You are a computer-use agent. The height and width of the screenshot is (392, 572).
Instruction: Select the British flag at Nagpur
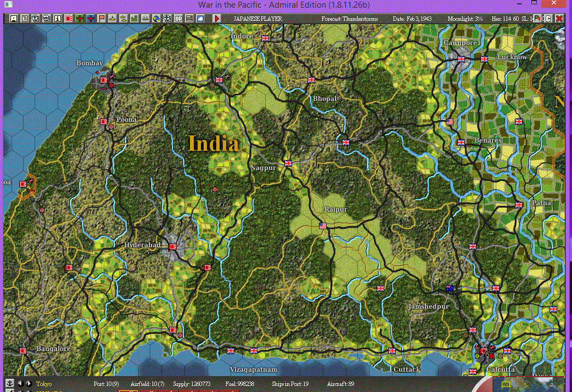pos(288,163)
